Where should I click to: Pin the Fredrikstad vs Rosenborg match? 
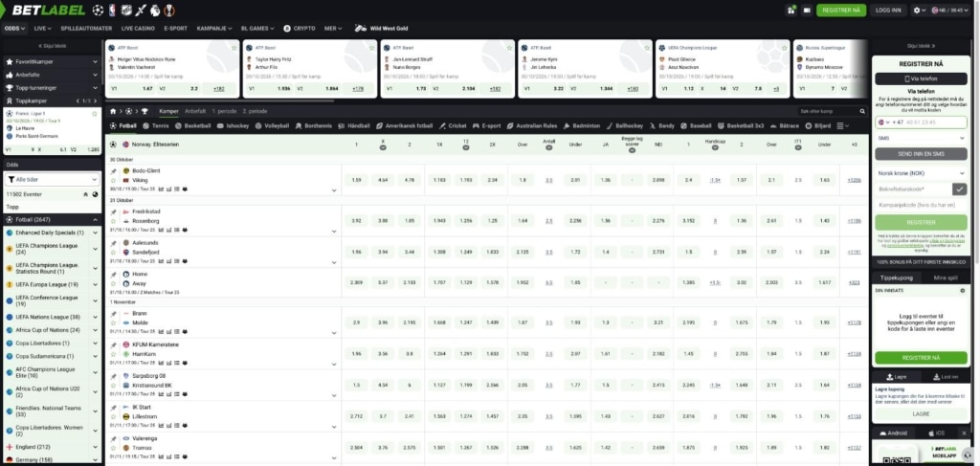point(113,211)
